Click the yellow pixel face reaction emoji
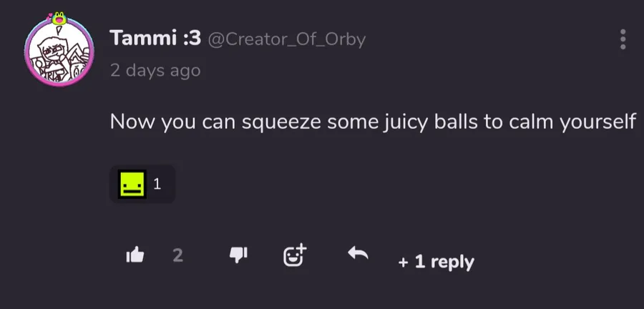 coord(132,185)
